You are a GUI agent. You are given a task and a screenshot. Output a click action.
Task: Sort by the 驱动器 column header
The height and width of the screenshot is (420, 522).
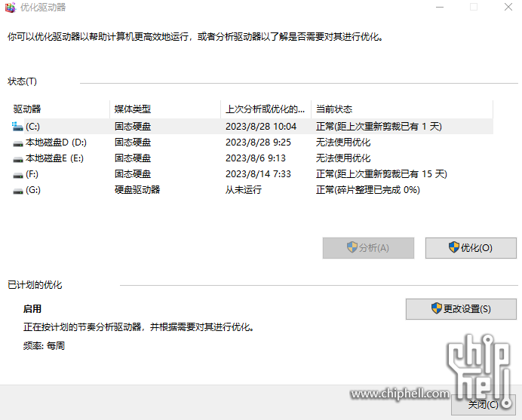60,109
